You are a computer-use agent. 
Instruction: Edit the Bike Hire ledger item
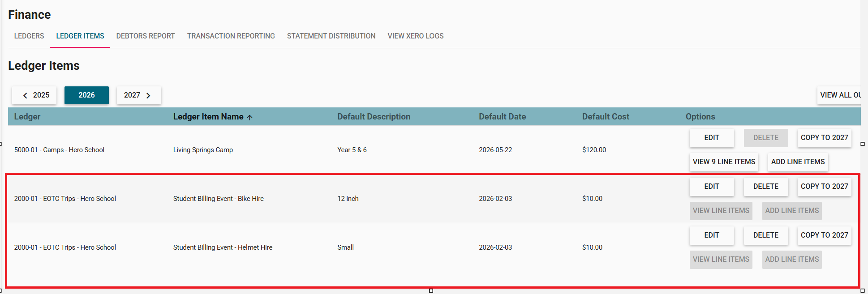coord(711,187)
